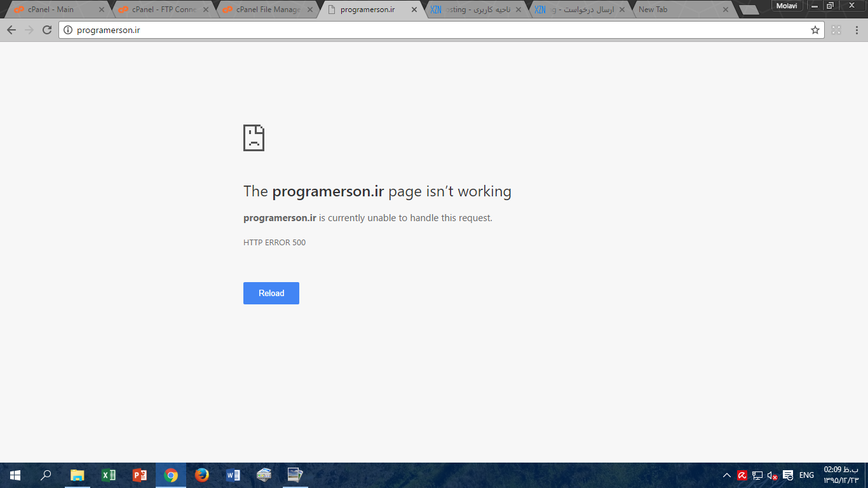Open a new tab with new-tab button
The image size is (868, 488).
(749, 10)
